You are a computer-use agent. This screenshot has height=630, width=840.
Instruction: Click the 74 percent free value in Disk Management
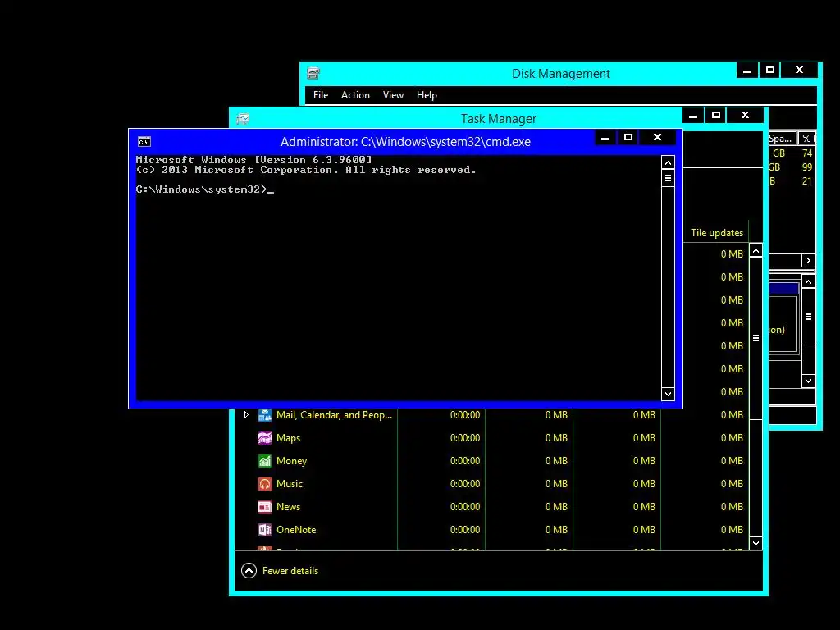[x=807, y=153]
